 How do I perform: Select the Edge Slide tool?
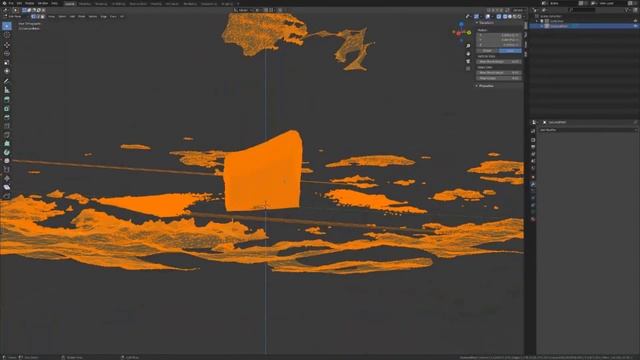coord(7,169)
